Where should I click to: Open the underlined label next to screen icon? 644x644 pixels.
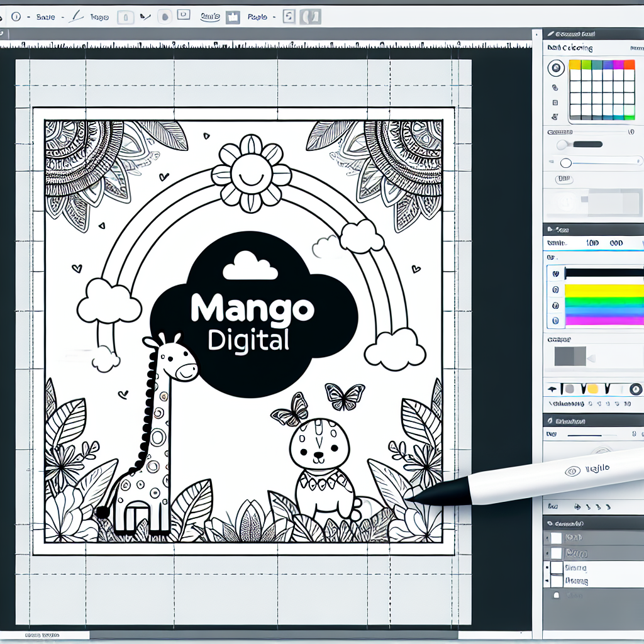point(210,17)
